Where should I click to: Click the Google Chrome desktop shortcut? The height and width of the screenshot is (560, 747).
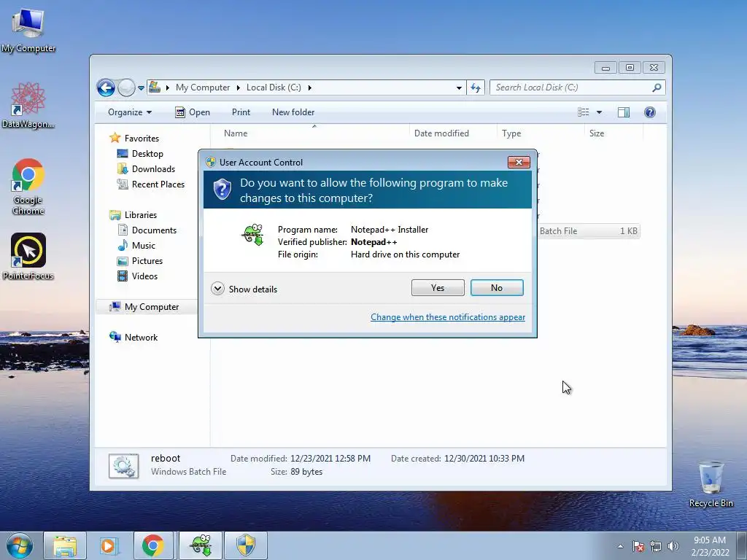click(28, 187)
